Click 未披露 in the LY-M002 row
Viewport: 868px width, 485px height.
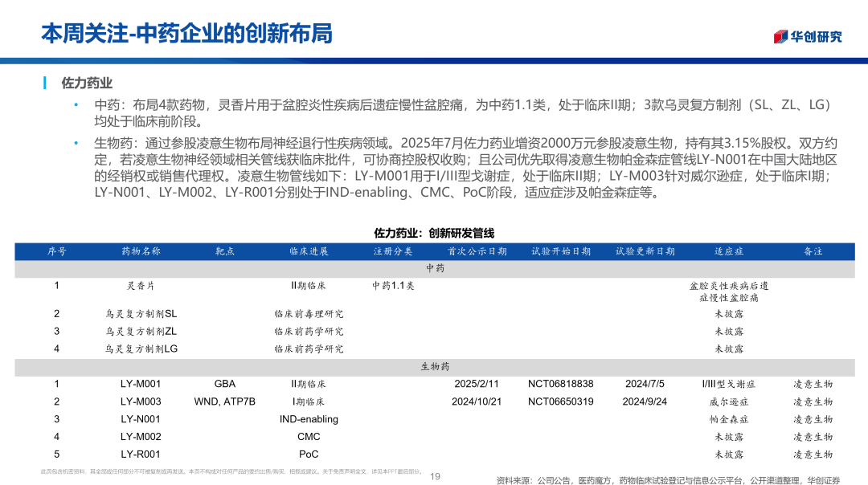(728, 437)
